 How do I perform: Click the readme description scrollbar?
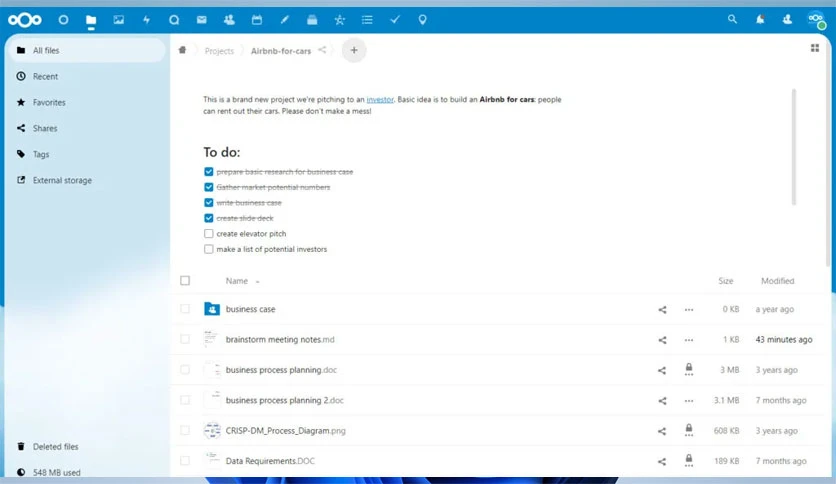point(793,147)
